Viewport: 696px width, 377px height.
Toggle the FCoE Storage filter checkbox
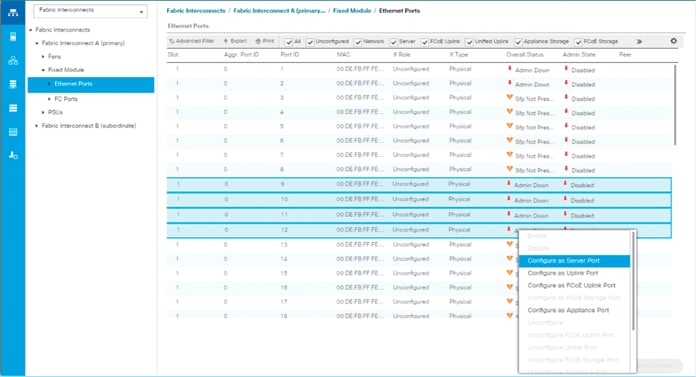coord(578,42)
